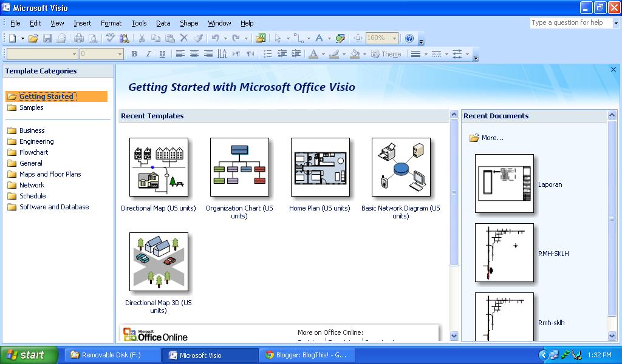
Task: Open the font color dropdown arrow
Action: 323,54
